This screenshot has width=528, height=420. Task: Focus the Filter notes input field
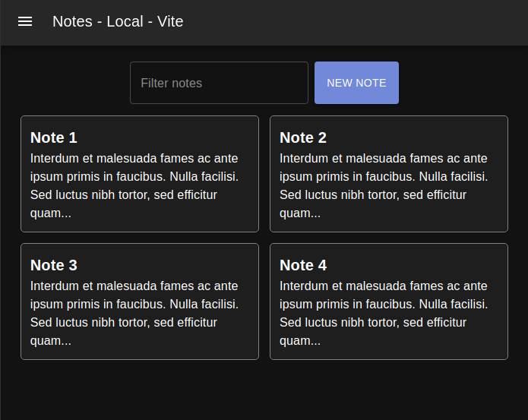219,83
